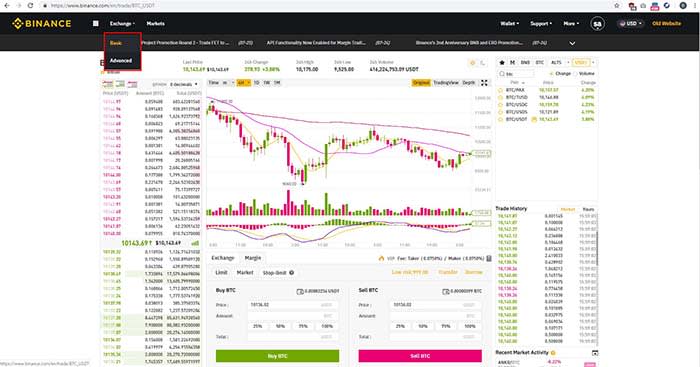Open the user profile avatar icon
Screen dimensions: 700x367
[x=597, y=24]
